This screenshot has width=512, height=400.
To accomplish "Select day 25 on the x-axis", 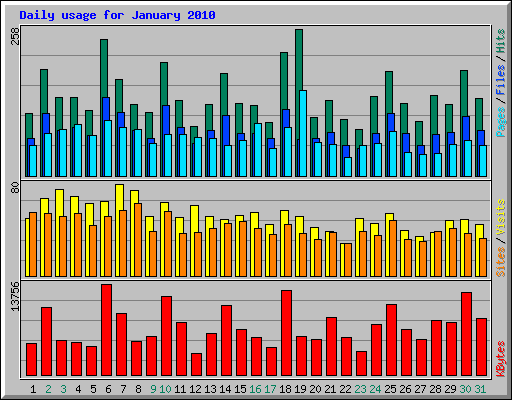I will click(x=390, y=389).
